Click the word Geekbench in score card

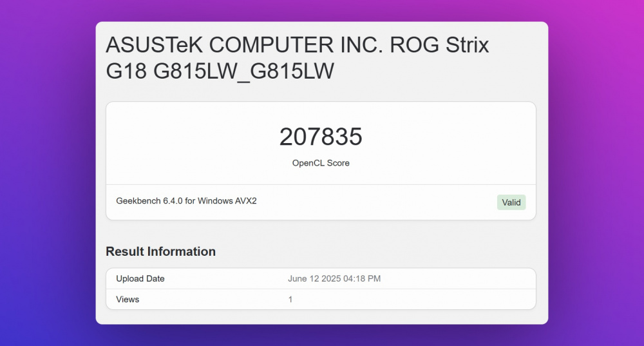pos(138,201)
